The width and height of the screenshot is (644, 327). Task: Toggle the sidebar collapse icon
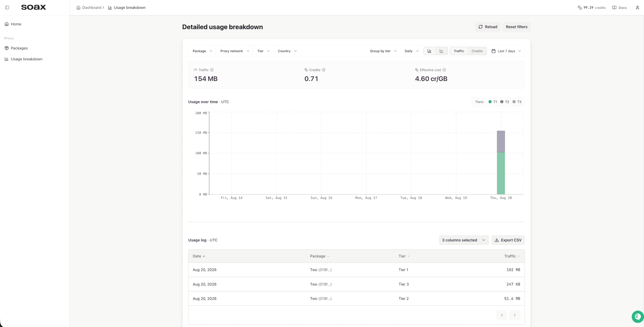[x=7, y=8]
